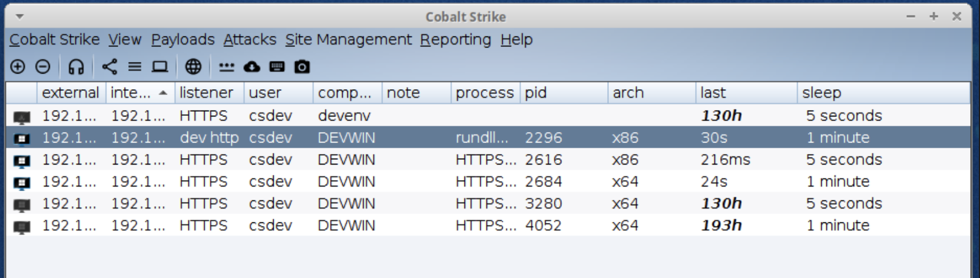This screenshot has width=980, height=278.
Task: View keystrokes with the keyboard icon
Action: click(277, 67)
